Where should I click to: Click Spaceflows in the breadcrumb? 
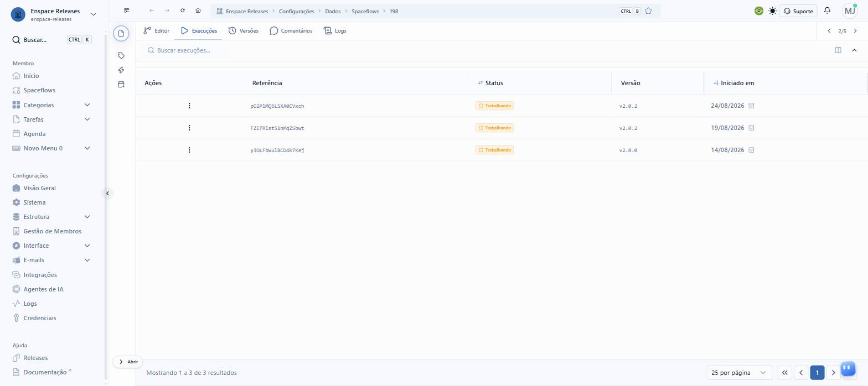click(365, 11)
